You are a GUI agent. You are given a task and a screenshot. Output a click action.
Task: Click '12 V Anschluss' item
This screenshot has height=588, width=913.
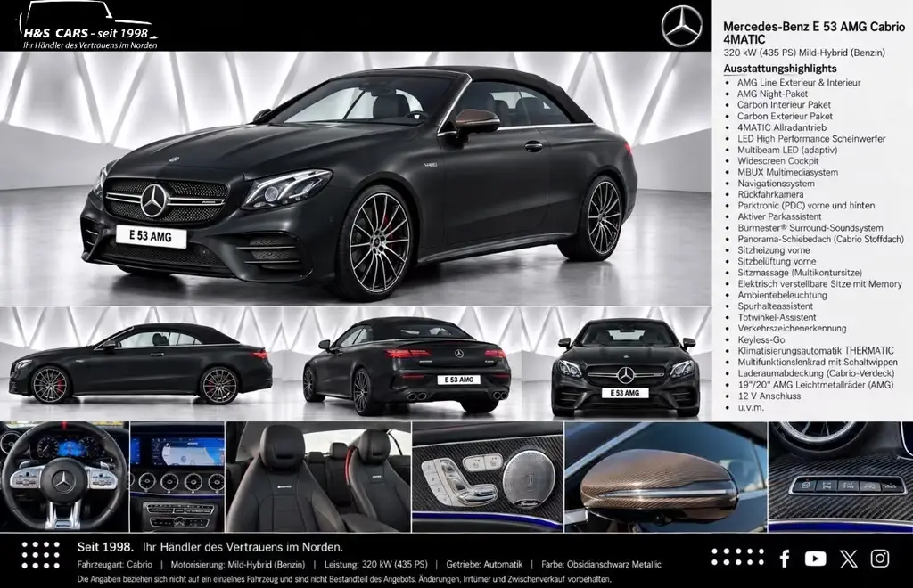click(769, 396)
